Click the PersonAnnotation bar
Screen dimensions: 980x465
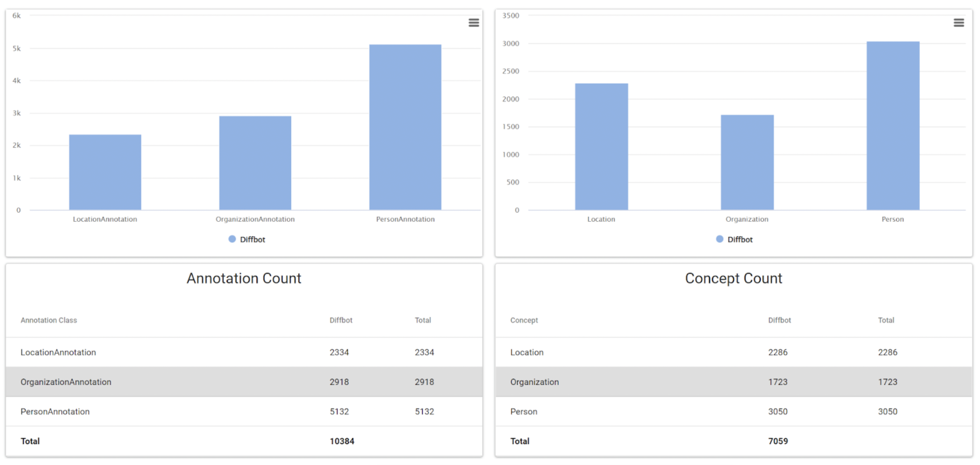405,127
